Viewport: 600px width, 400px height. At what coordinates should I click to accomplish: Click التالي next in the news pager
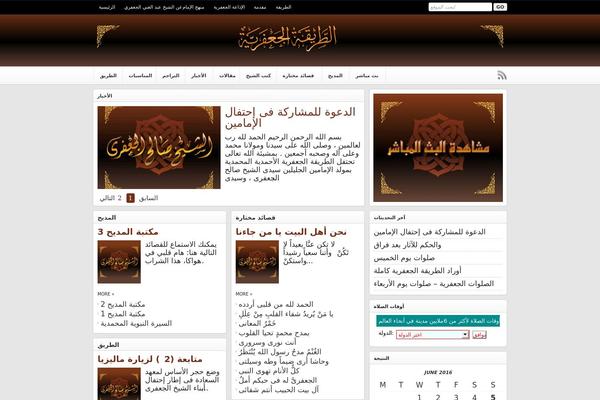click(x=107, y=198)
